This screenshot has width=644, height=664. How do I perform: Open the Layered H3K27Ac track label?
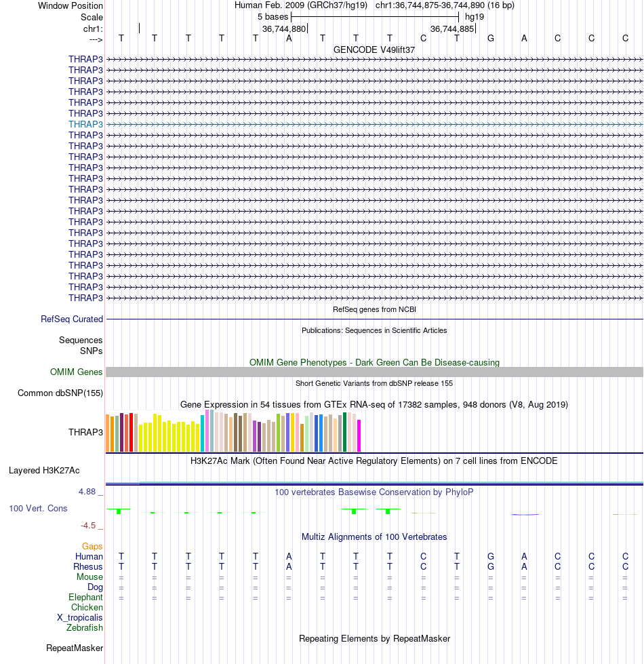click(x=44, y=471)
